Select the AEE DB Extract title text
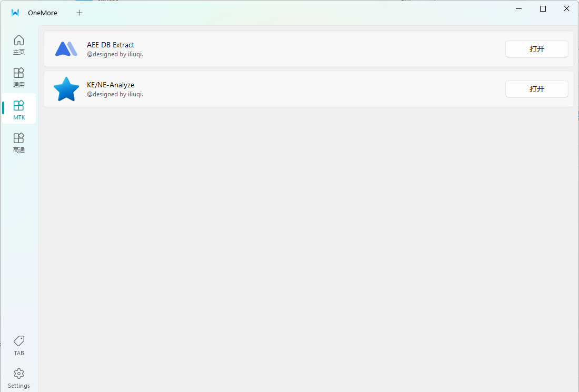The image size is (579, 392). coord(111,45)
